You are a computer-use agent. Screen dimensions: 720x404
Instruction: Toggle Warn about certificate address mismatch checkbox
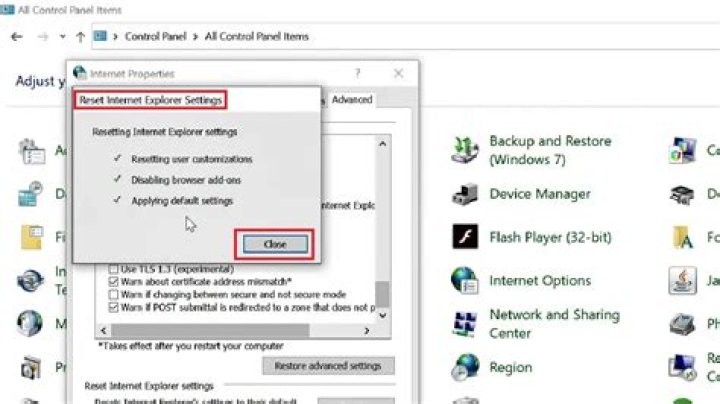click(113, 281)
